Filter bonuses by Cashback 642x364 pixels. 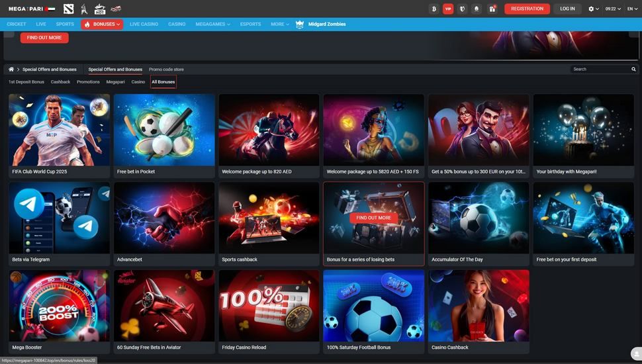(x=61, y=82)
